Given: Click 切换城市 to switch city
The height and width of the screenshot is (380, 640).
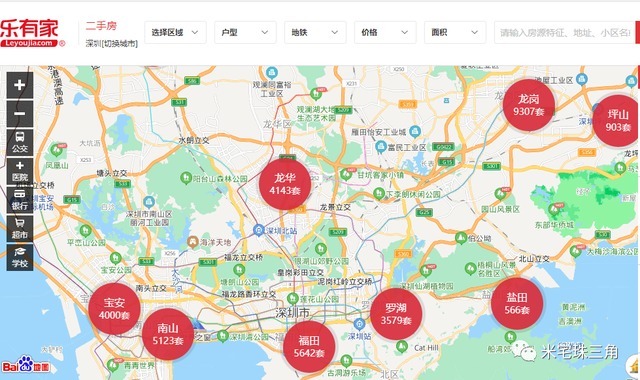Looking at the screenshot, I should (x=119, y=43).
